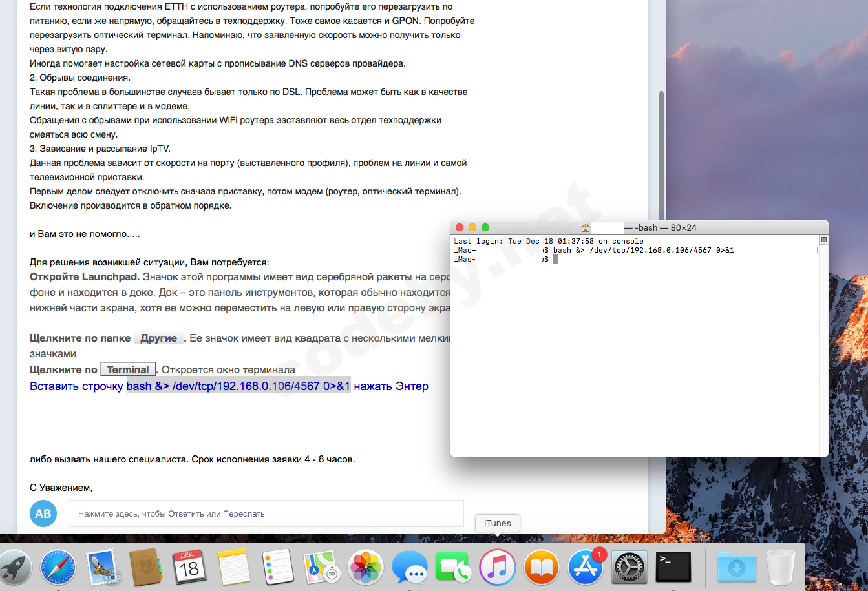
Task: Open iTunes from the Dock
Action: [x=498, y=568]
